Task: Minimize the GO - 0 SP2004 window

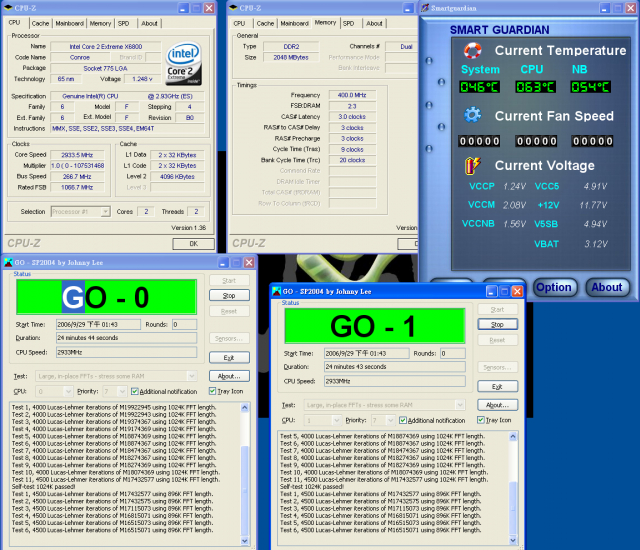Action: 223,263
